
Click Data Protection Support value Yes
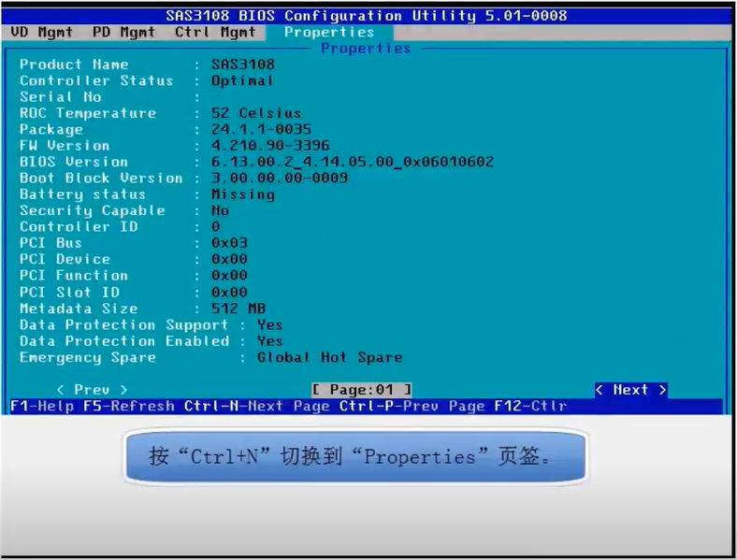(269, 325)
